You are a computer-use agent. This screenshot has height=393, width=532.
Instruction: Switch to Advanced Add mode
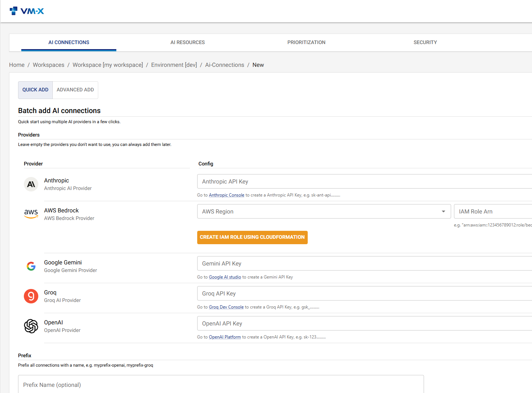click(75, 90)
